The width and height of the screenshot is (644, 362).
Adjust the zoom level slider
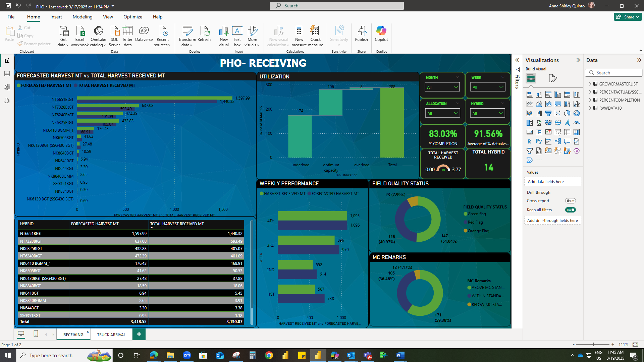pyautogui.click(x=593, y=345)
